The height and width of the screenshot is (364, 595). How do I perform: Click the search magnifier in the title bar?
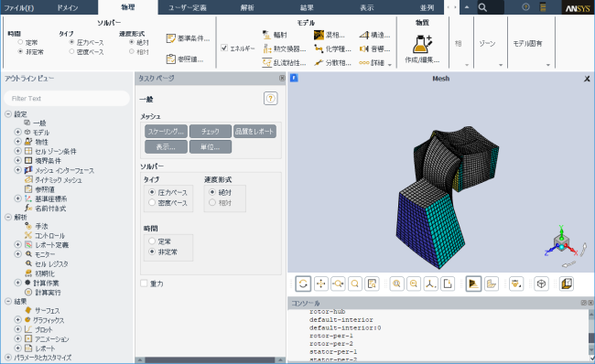(482, 7)
